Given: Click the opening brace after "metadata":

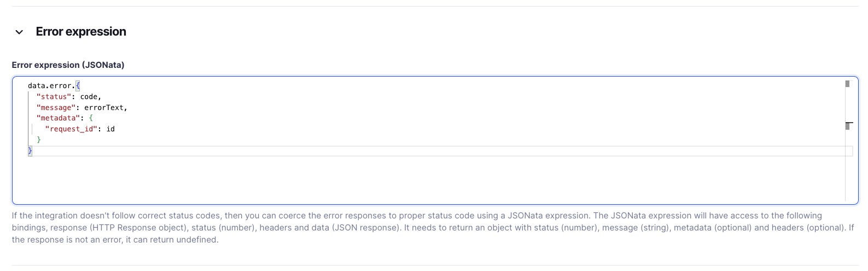Looking at the screenshot, I should click(x=91, y=118).
